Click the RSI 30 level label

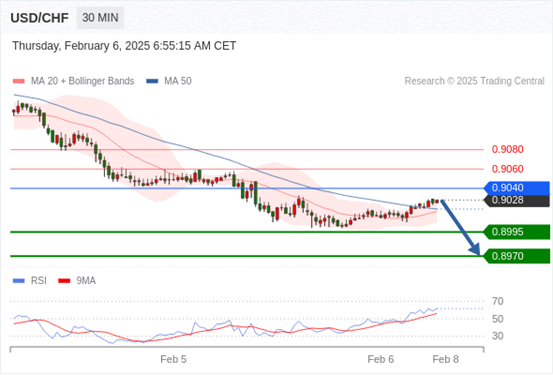(498, 336)
